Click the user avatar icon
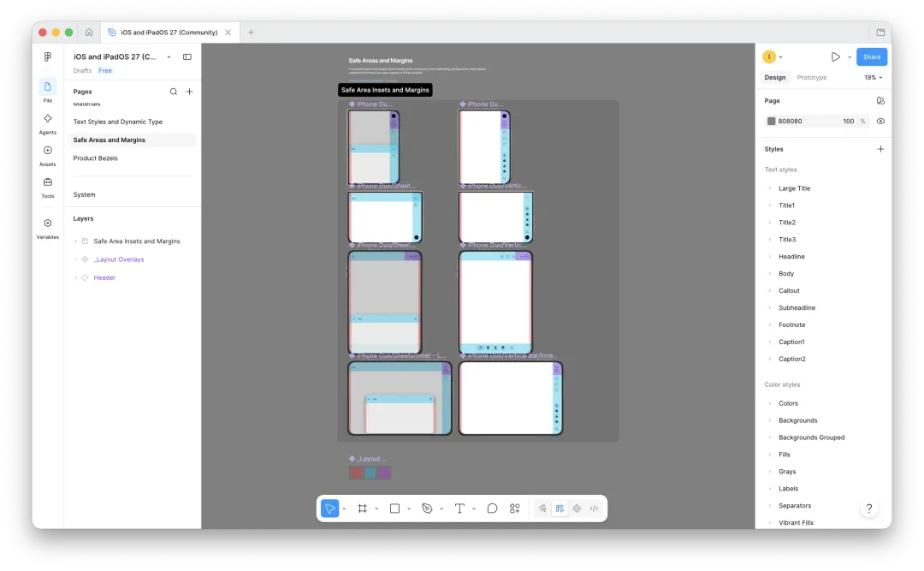924x571 pixels. coord(769,57)
